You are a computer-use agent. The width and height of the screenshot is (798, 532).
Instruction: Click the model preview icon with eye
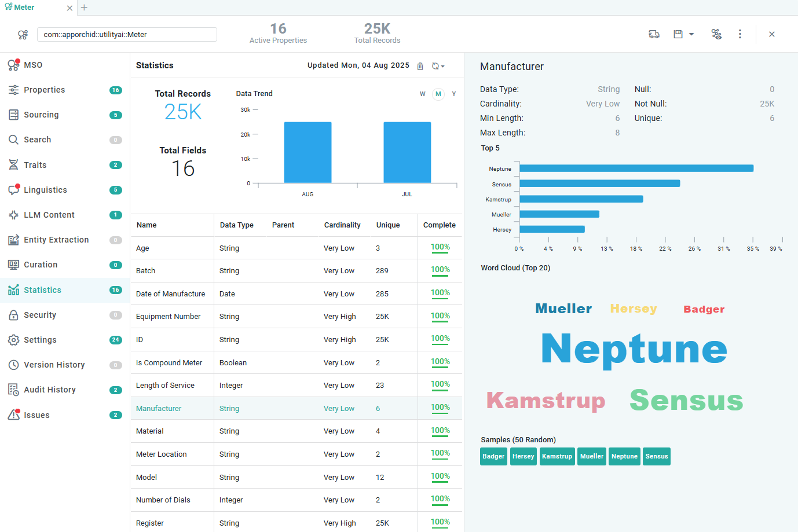tap(716, 34)
